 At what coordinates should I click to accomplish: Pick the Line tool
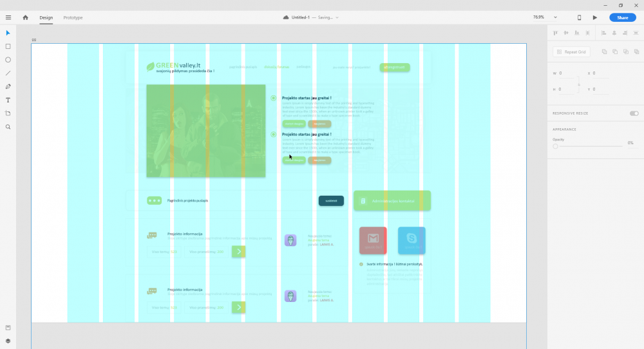click(8, 73)
